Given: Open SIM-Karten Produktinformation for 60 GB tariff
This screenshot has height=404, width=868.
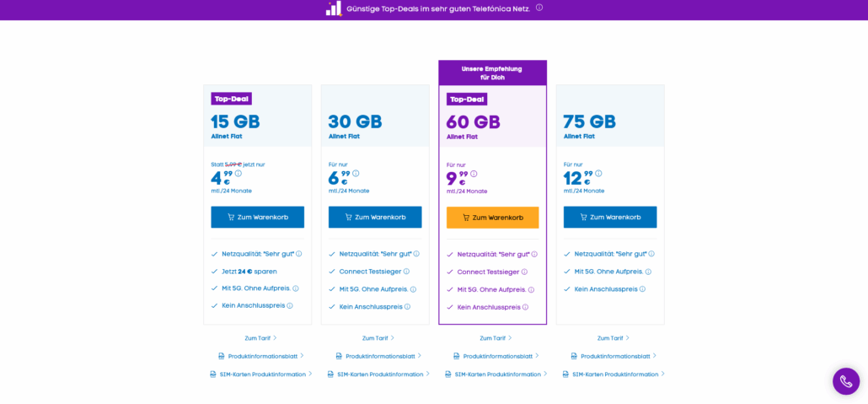Looking at the screenshot, I should click(496, 374).
